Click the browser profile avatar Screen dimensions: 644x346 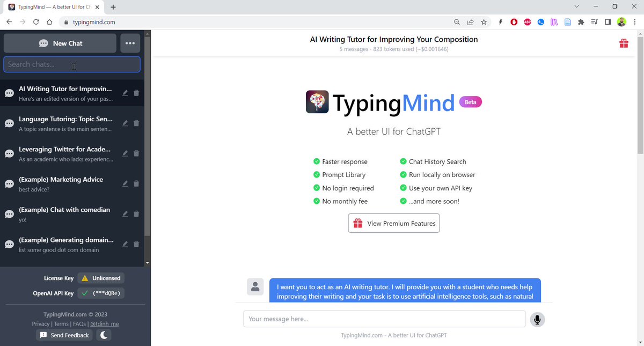point(621,22)
